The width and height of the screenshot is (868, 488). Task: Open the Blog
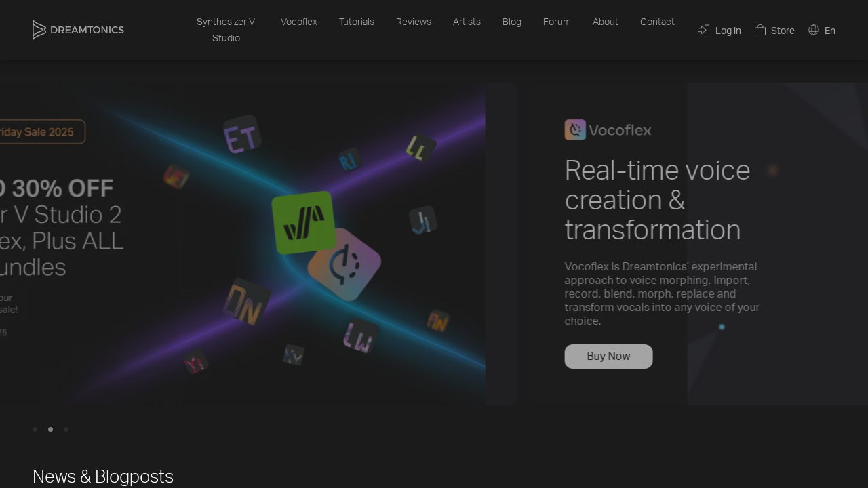click(x=512, y=22)
